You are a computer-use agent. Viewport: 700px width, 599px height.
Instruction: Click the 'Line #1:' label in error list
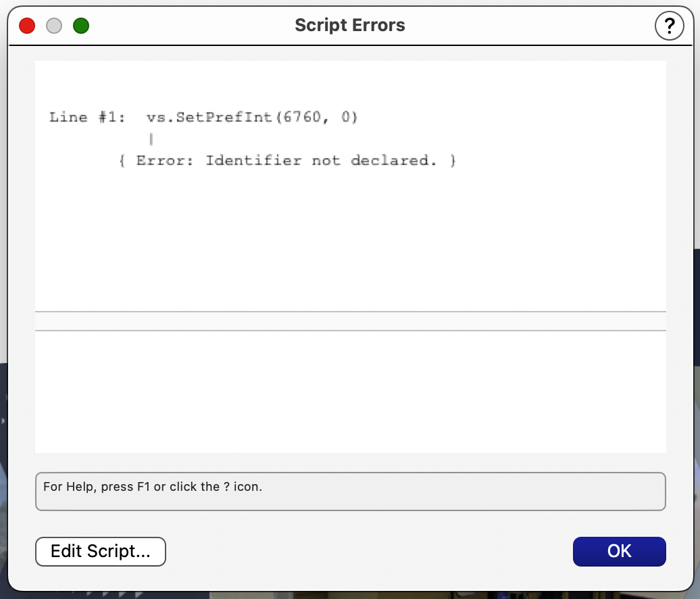click(x=87, y=118)
